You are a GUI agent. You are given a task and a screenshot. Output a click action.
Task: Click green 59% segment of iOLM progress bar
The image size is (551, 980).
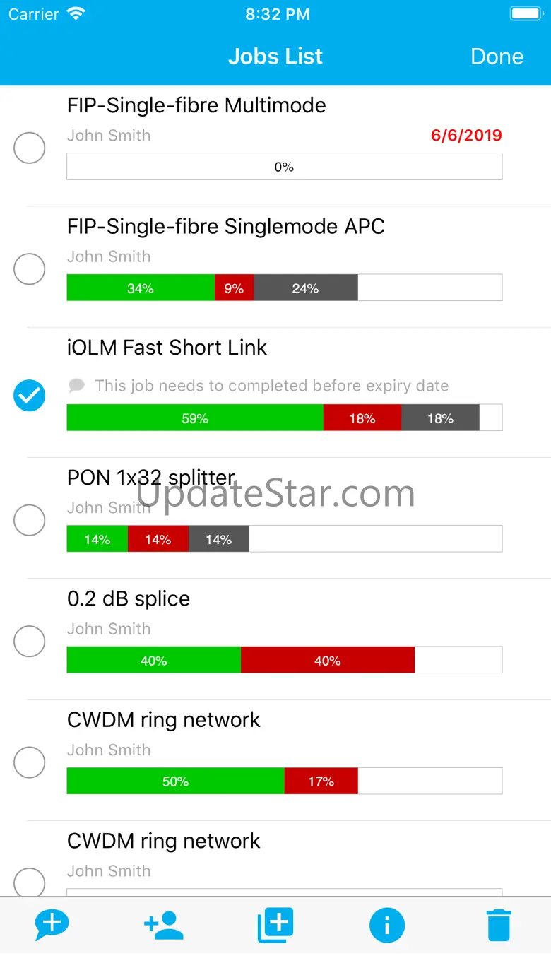coord(195,418)
